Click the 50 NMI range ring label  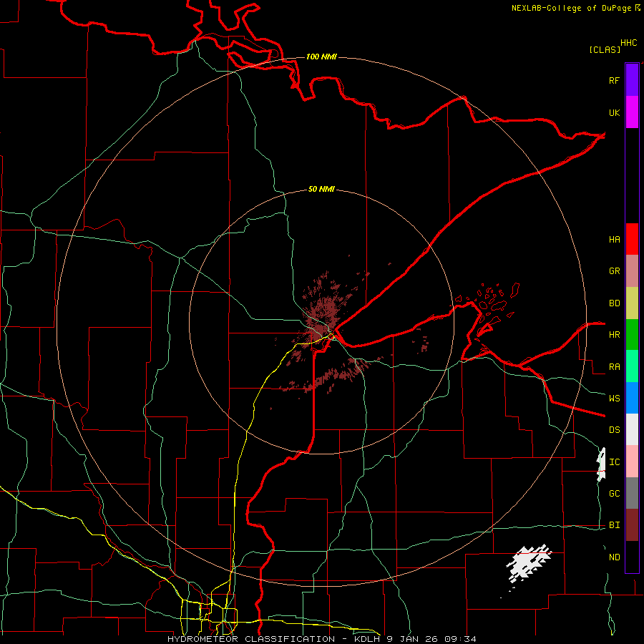point(321,190)
